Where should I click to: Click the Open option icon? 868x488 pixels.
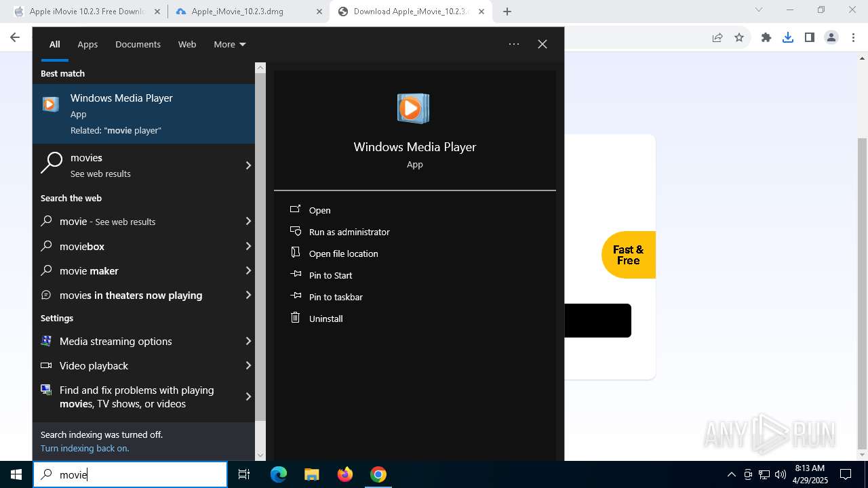coord(295,209)
